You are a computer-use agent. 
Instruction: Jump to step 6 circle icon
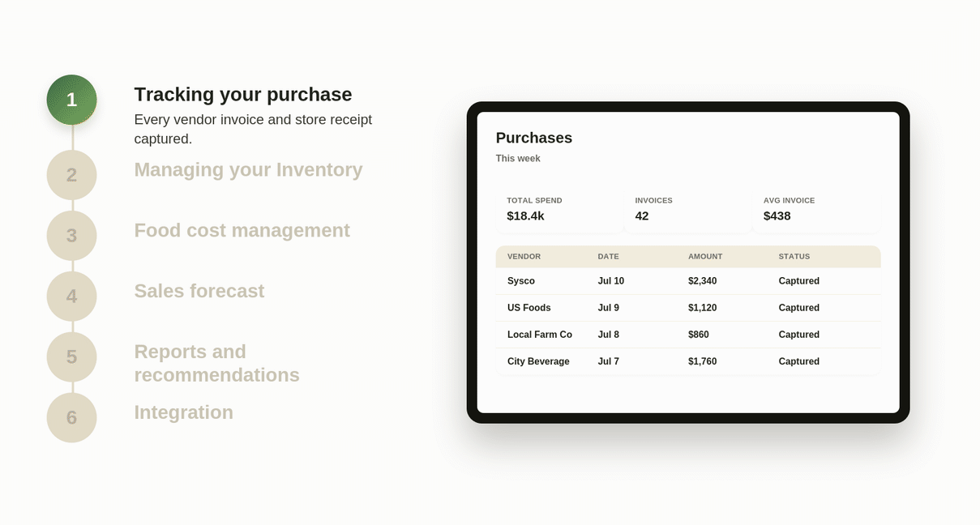[x=71, y=418]
